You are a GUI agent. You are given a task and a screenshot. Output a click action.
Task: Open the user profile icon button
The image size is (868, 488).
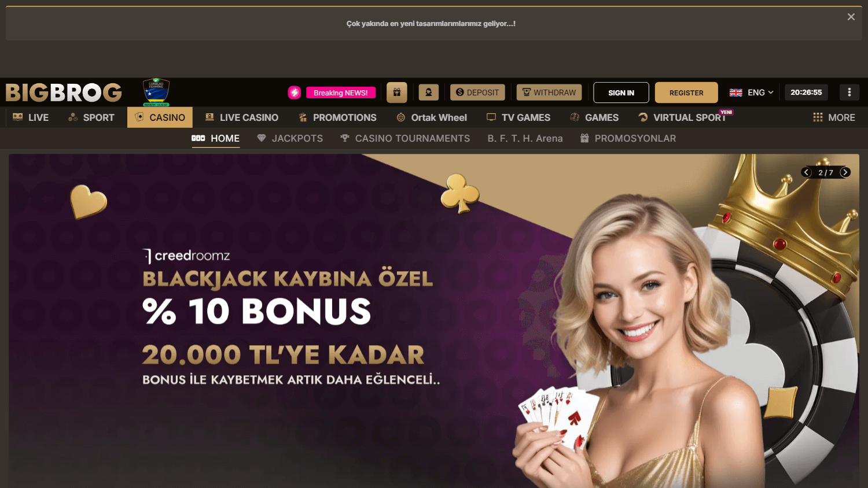(429, 93)
